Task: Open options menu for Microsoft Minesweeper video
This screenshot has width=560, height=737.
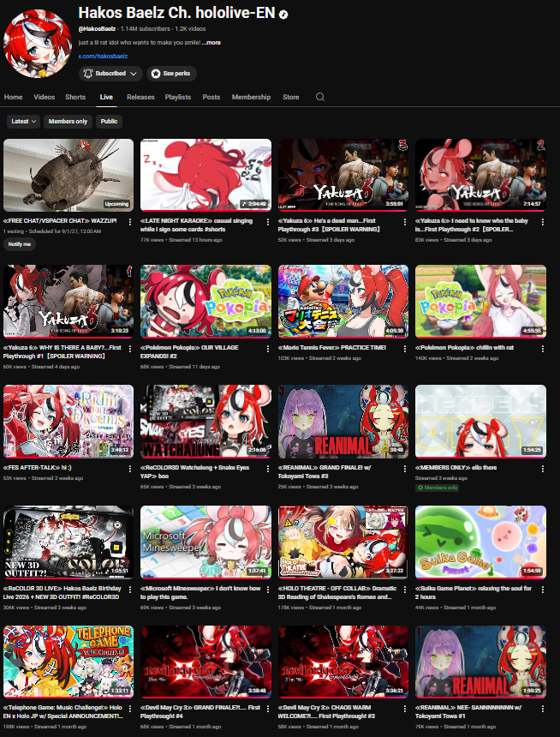Action: tap(268, 590)
